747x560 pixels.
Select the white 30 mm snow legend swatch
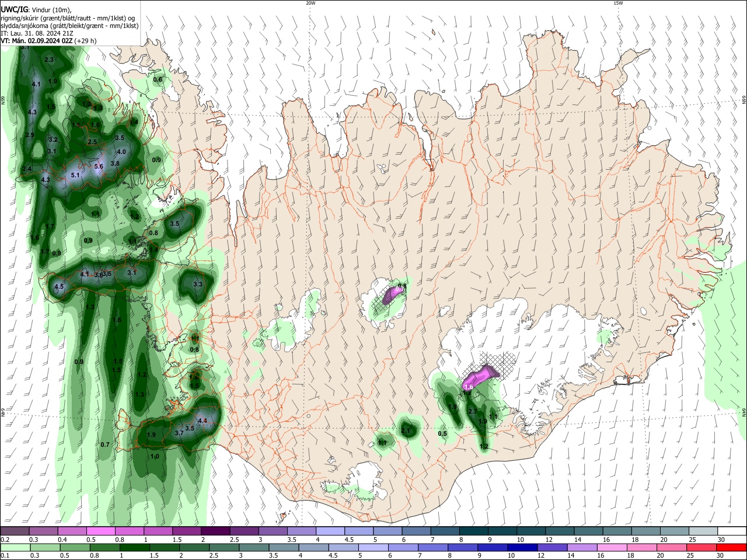731,531
